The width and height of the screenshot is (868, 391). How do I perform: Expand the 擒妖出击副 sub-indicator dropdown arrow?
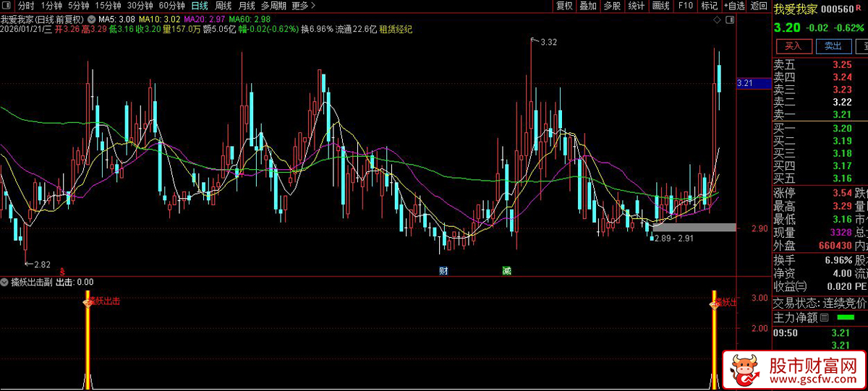(x=5, y=282)
